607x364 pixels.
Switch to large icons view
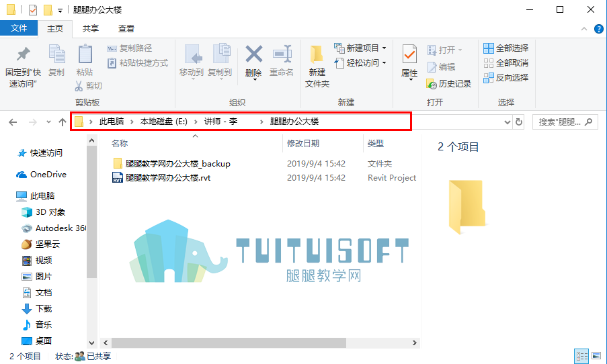tap(596, 356)
